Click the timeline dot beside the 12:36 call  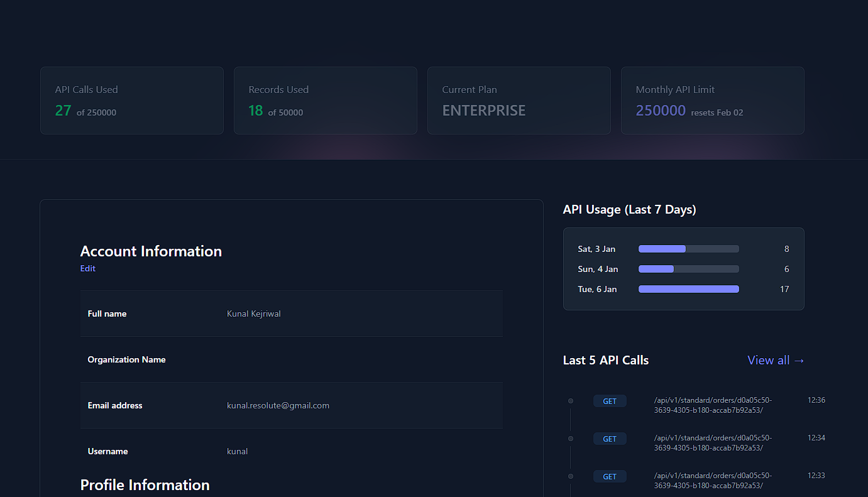(x=571, y=401)
